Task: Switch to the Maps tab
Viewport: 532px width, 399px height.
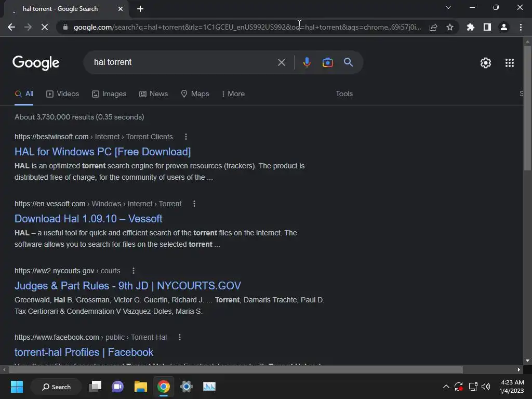Action: click(x=195, y=94)
